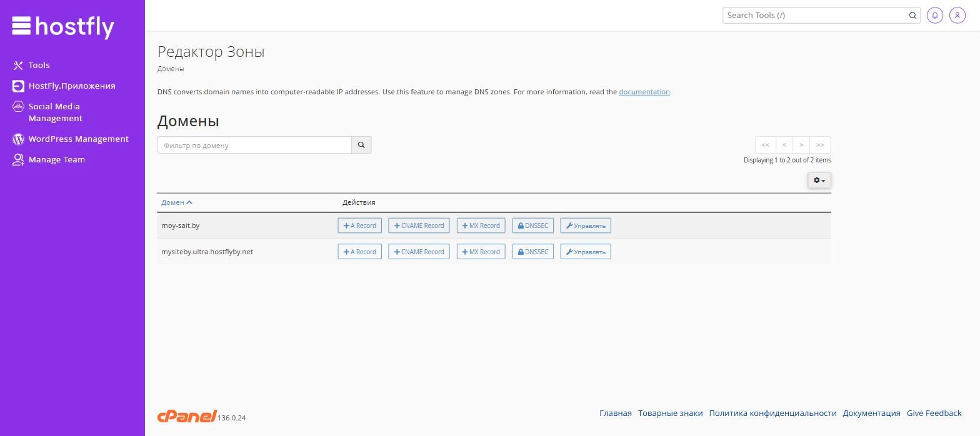Add A Record for moy-sait.by

click(359, 225)
